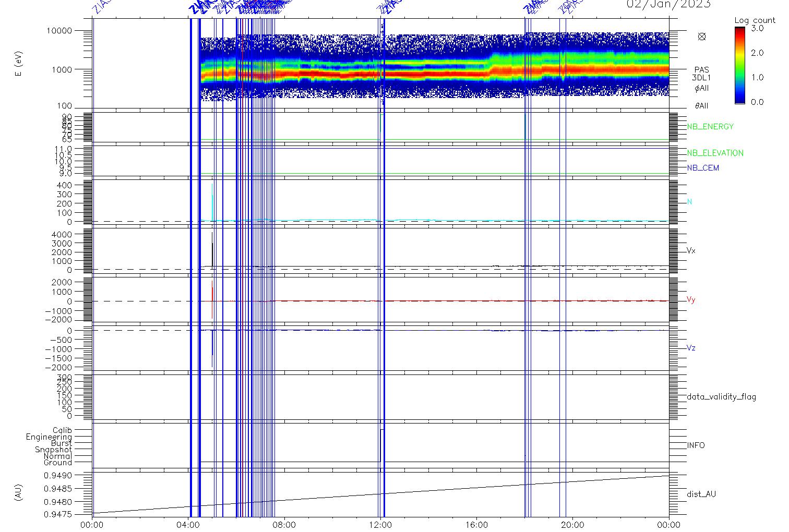Click the Engineering mode label
Viewport: 789px width, 532px height.
point(49,437)
